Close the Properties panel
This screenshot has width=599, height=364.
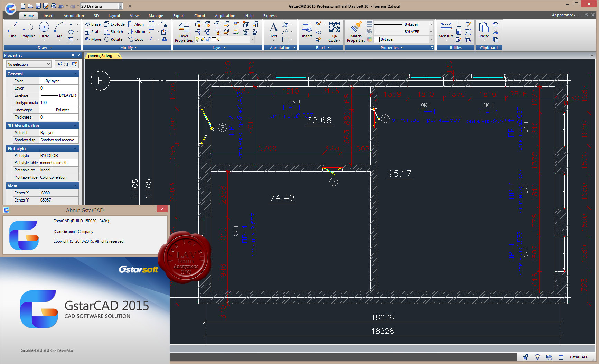(x=79, y=55)
